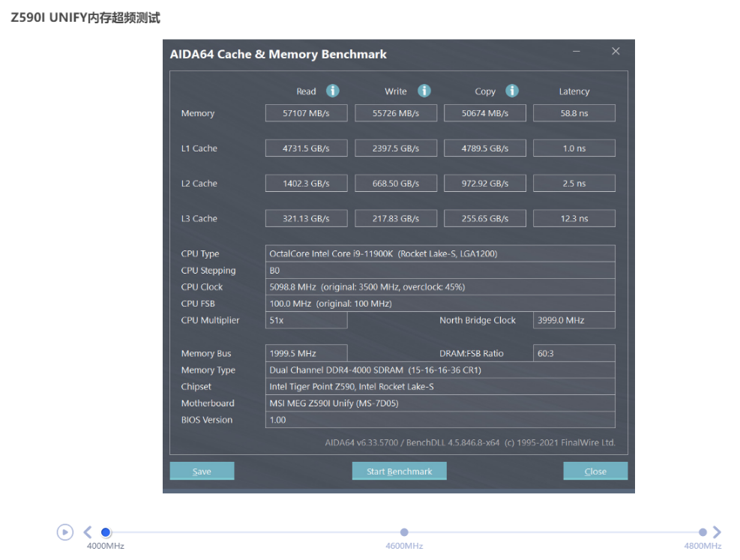
Task: Click CPU FSB value 100.0 MHz
Action: (440, 304)
